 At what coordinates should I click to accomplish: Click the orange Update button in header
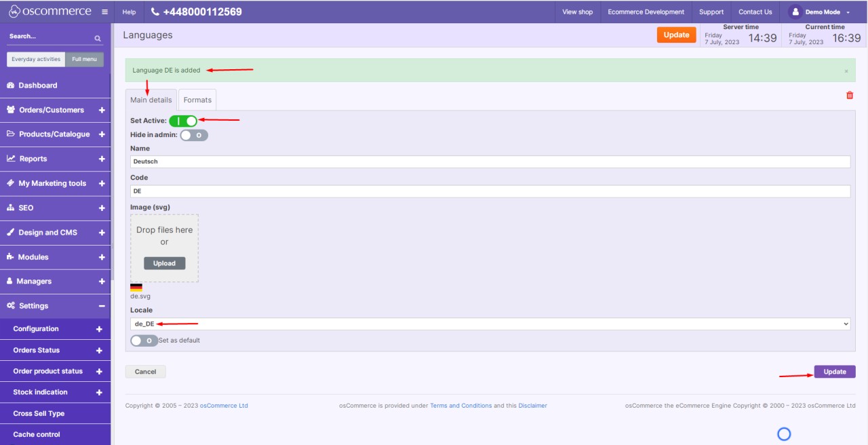point(676,35)
